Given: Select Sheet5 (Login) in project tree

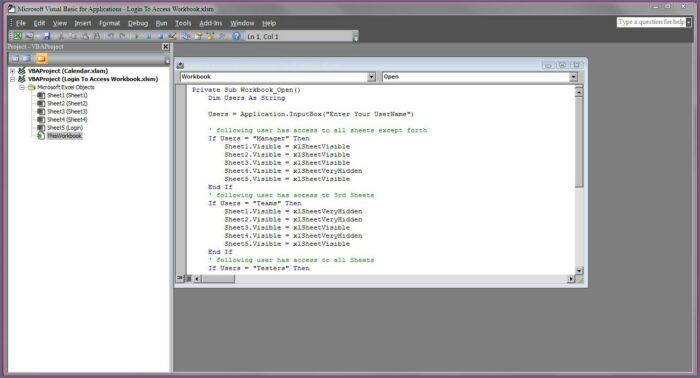Looking at the screenshot, I should pos(65,128).
